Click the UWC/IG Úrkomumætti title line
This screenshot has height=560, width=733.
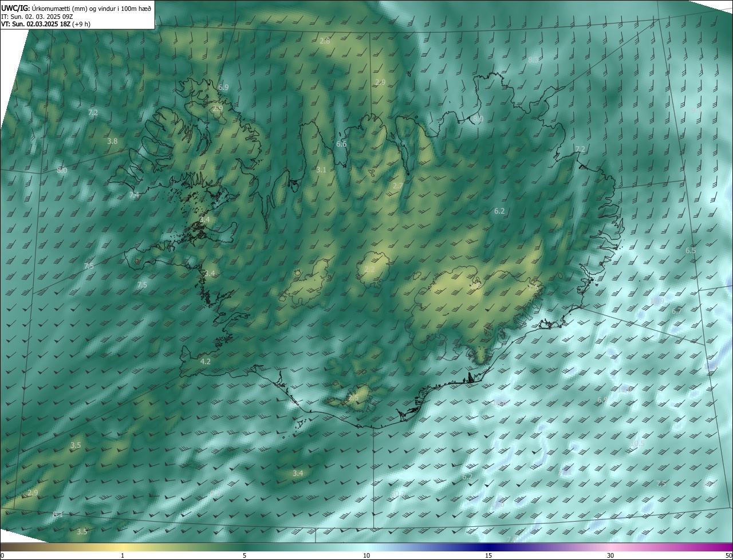point(76,7)
